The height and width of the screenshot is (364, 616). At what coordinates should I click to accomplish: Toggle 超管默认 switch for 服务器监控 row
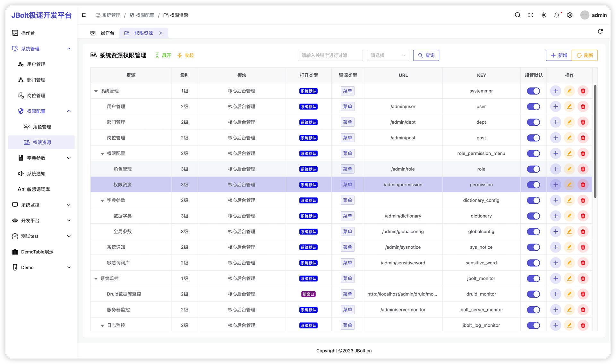533,310
